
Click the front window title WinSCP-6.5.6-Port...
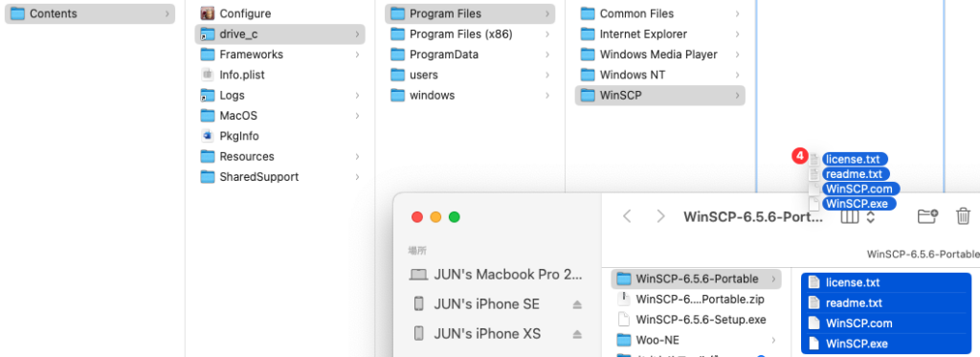(752, 217)
